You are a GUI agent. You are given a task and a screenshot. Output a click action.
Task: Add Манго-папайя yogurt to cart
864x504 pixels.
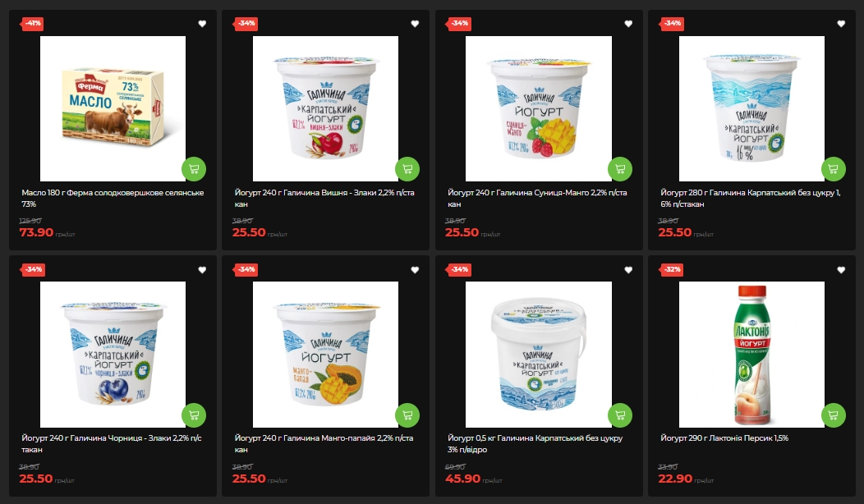(x=407, y=415)
